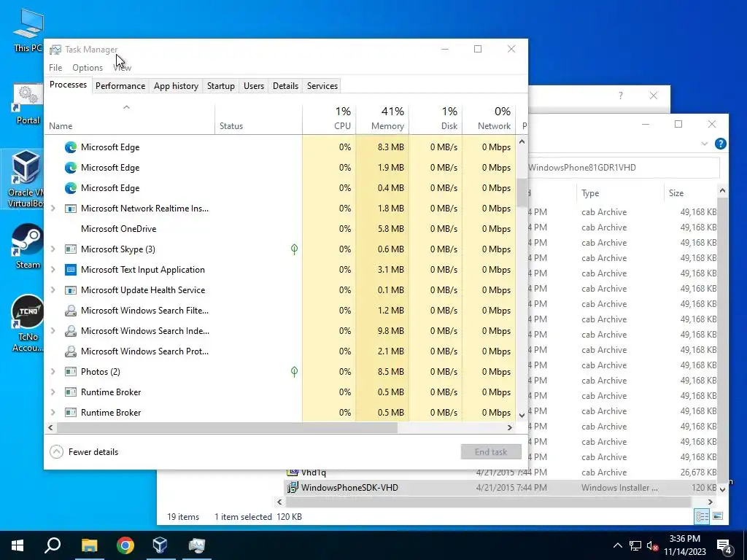The image size is (747, 560).
Task: Expand Microsoft Network Realtime Inspection process
Action: point(53,208)
